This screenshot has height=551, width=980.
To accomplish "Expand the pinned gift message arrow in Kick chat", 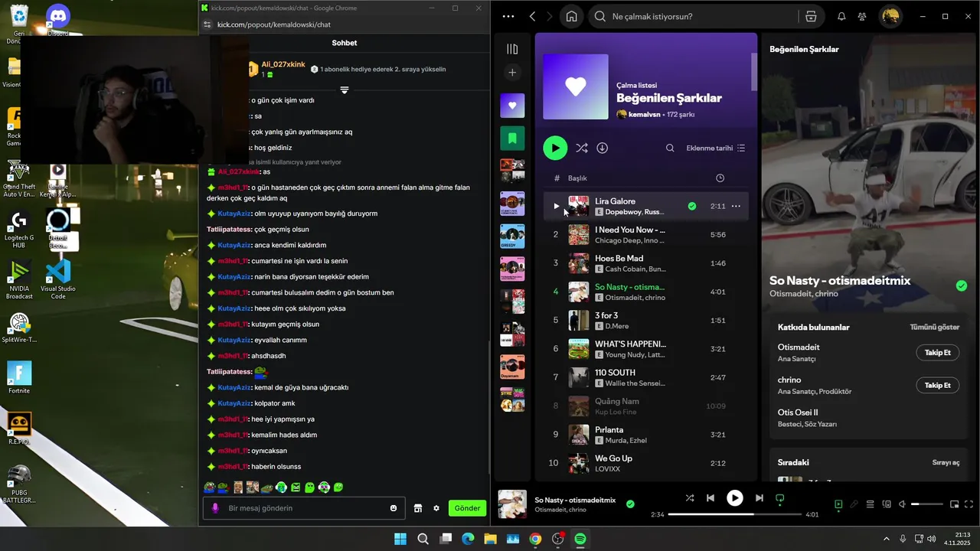I will [x=345, y=90].
